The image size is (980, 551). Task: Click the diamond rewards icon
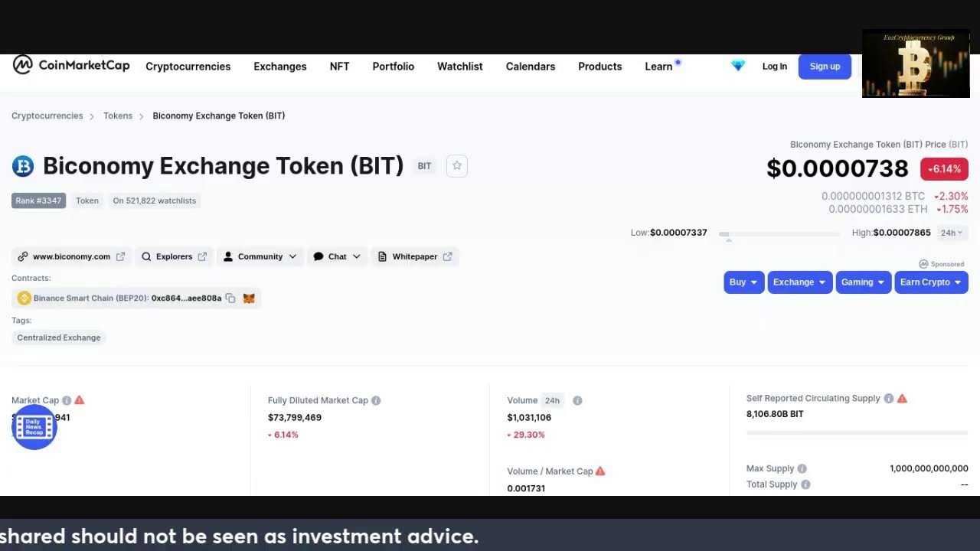click(x=737, y=67)
